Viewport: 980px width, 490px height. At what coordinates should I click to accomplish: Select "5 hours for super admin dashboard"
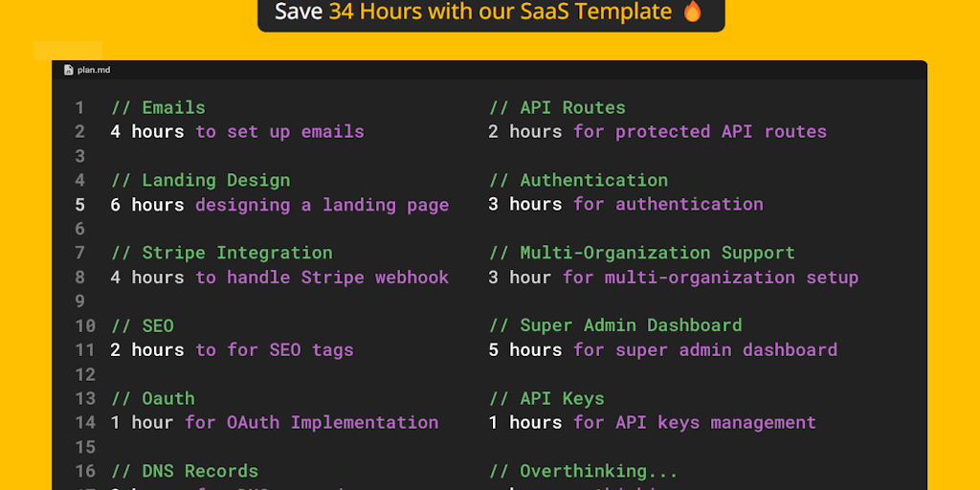662,350
